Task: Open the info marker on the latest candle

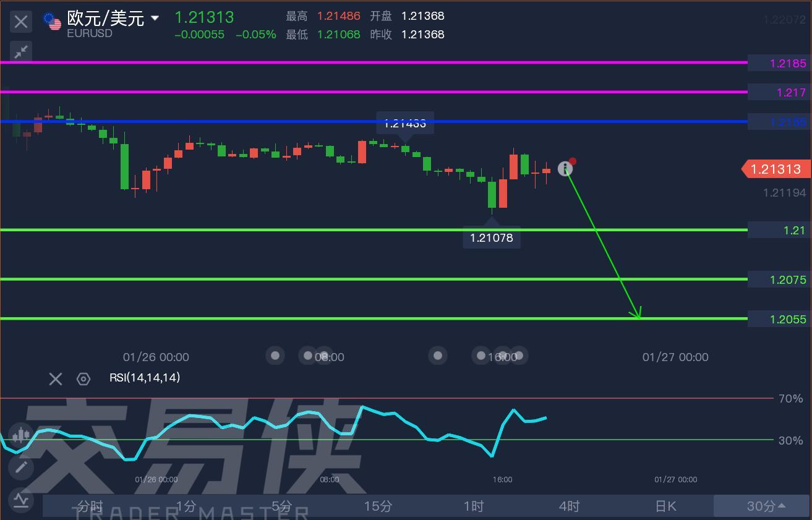Action: [565, 168]
